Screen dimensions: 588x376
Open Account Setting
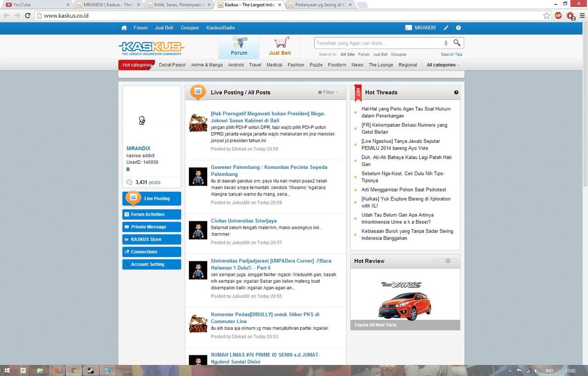[x=152, y=264]
